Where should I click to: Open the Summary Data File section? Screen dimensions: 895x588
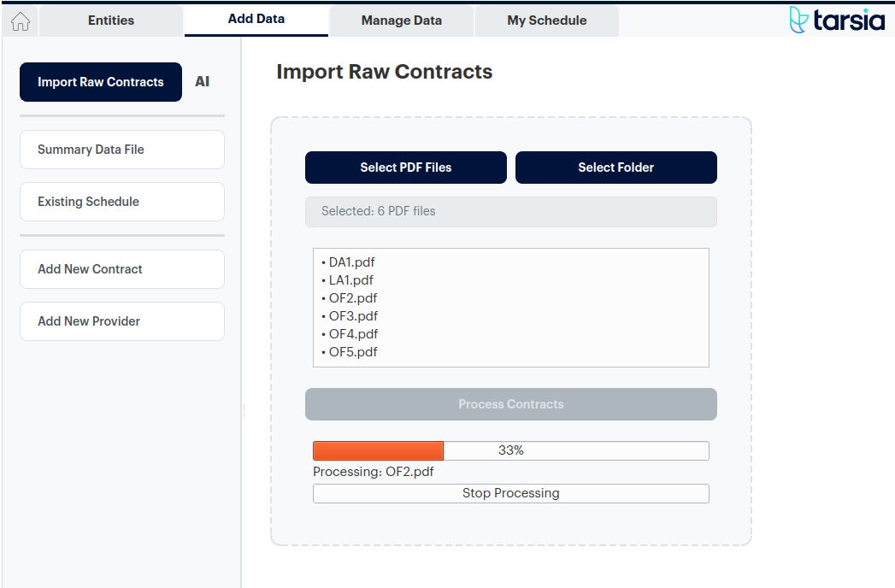click(x=121, y=150)
